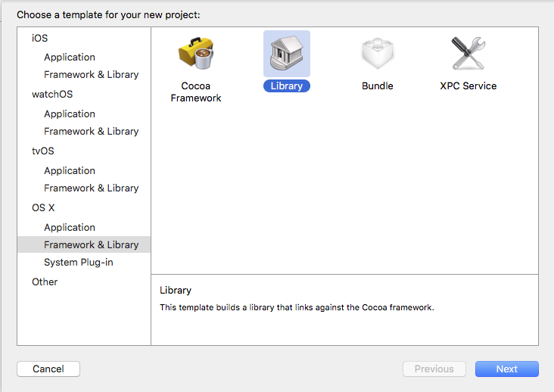Open iOS Framework & Library category
The image size is (554, 392).
pos(91,74)
